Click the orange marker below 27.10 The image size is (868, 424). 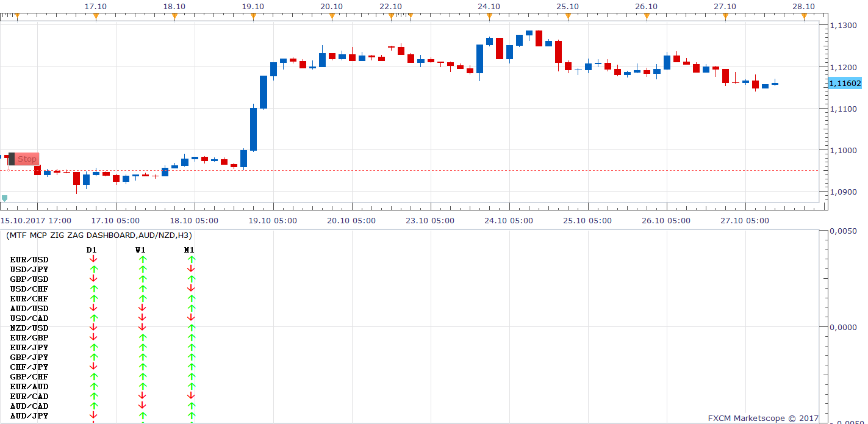pos(725,16)
